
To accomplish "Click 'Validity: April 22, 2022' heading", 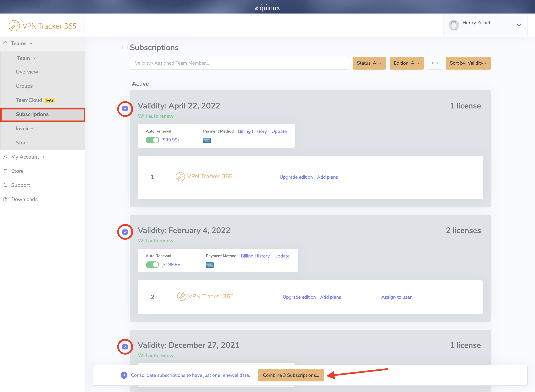I will pyautogui.click(x=179, y=106).
